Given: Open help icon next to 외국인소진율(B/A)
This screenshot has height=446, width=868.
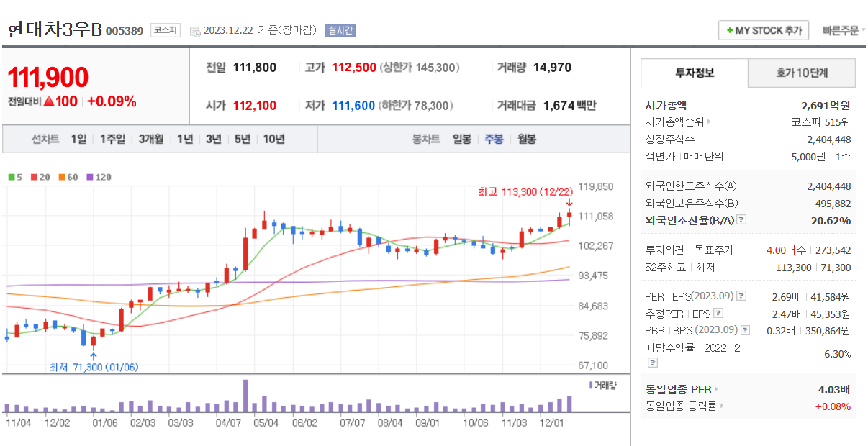Looking at the screenshot, I should click(x=741, y=220).
